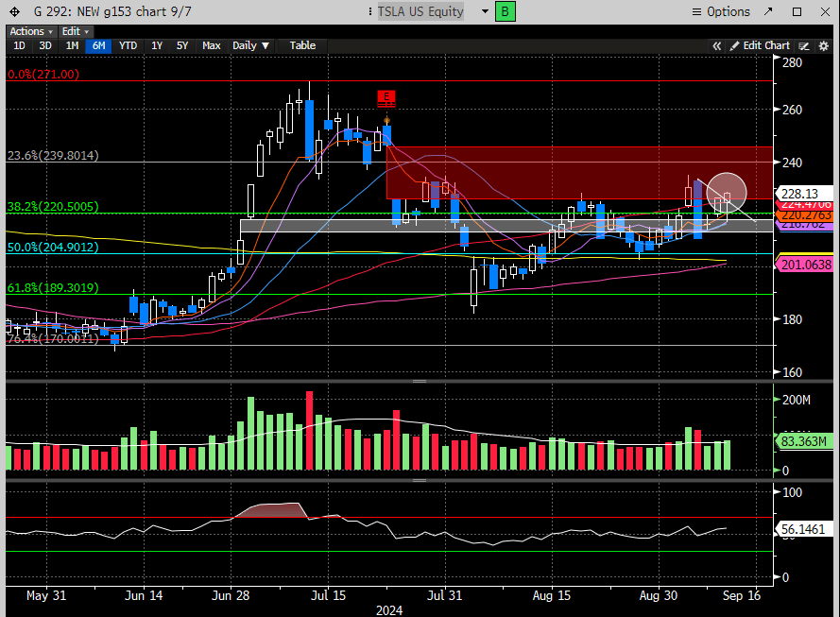
Task: Open the Daily periodicity dropdown
Action: [x=250, y=45]
